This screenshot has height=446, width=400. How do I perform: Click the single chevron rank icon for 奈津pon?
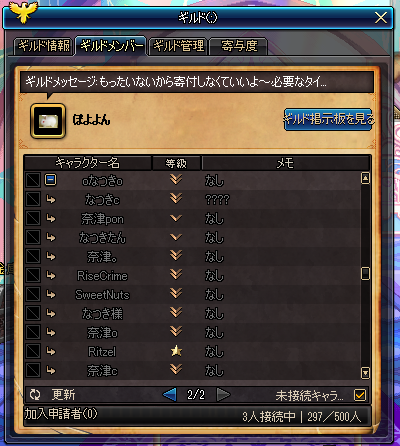[x=176, y=219]
